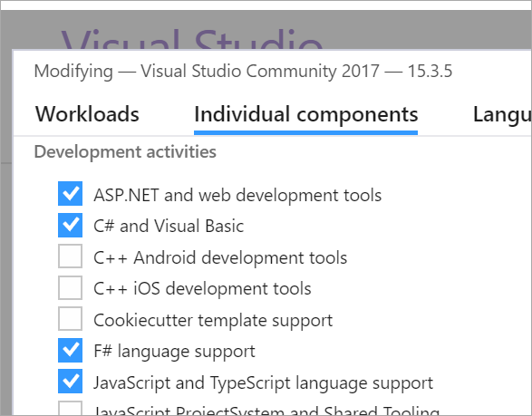
Task: Uncheck ASP.NET and web development tools
Action: coord(70,193)
